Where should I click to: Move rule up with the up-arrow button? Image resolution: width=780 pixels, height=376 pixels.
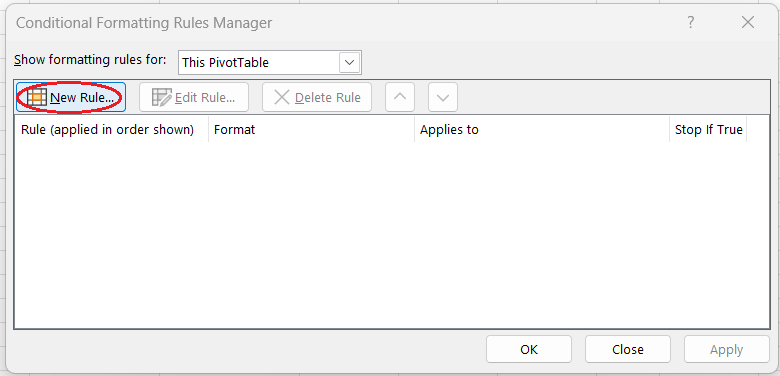(399, 97)
